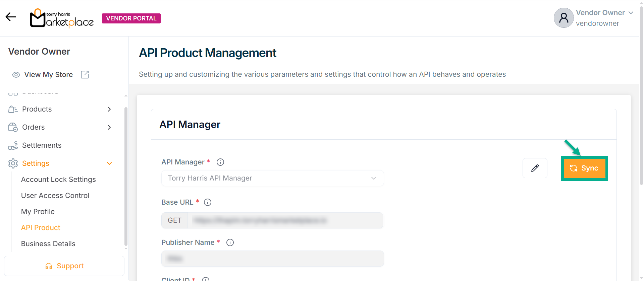This screenshot has width=644, height=281.
Task: Click the Publisher Name input field
Action: click(272, 259)
